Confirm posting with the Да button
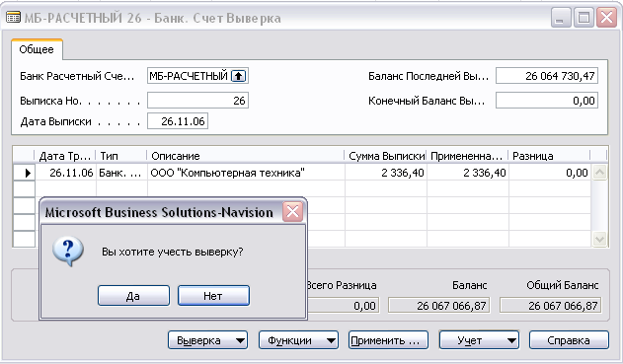The height and width of the screenshot is (364, 623). coord(133,296)
